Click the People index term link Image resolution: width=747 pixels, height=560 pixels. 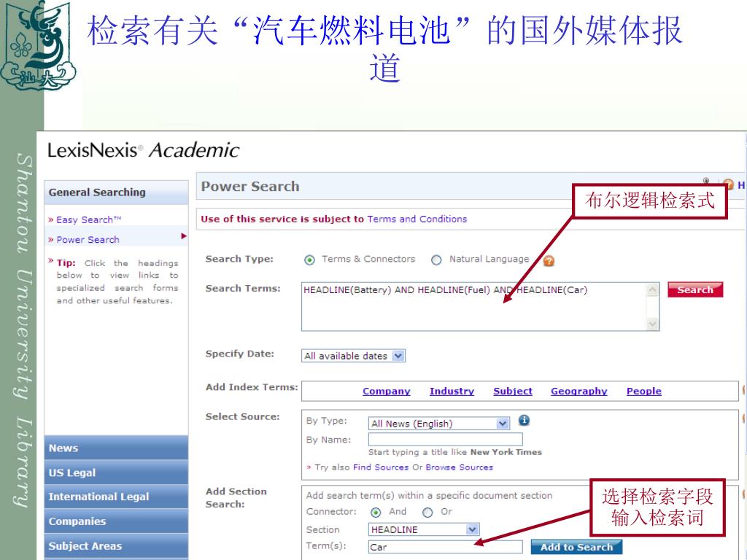pos(643,391)
